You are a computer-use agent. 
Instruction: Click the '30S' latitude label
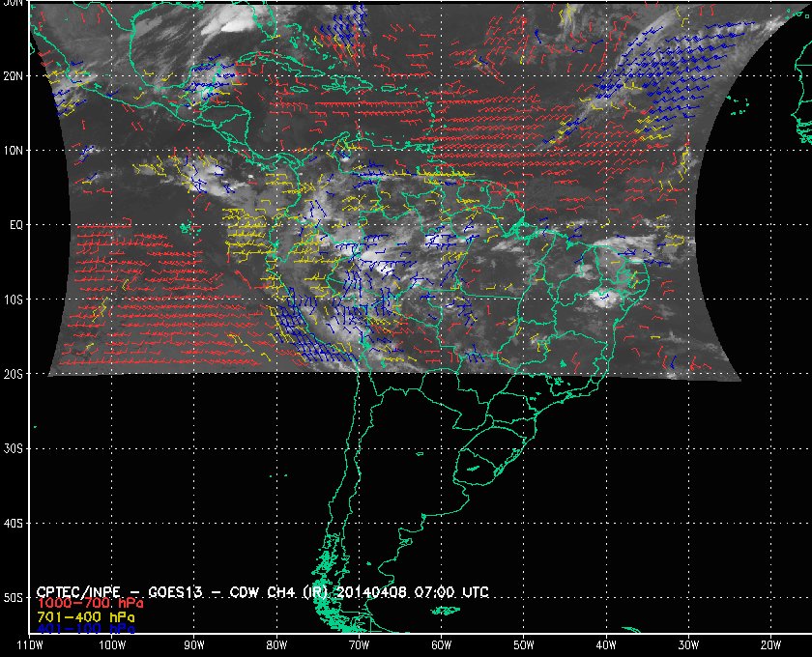click(13, 449)
